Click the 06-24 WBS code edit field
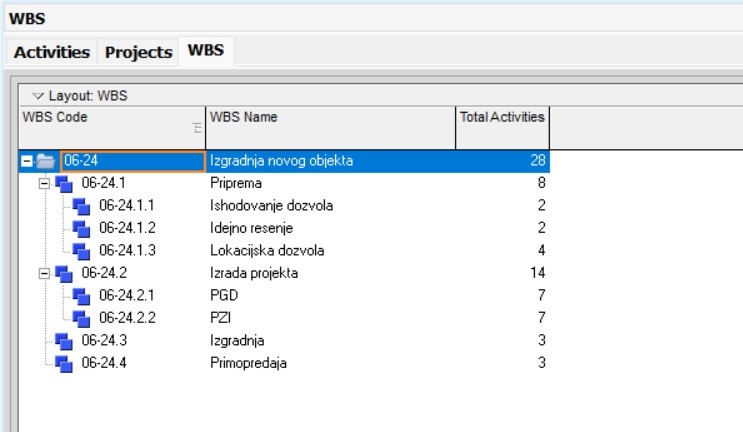Screen dimensions: 743x432 [x=132, y=161]
